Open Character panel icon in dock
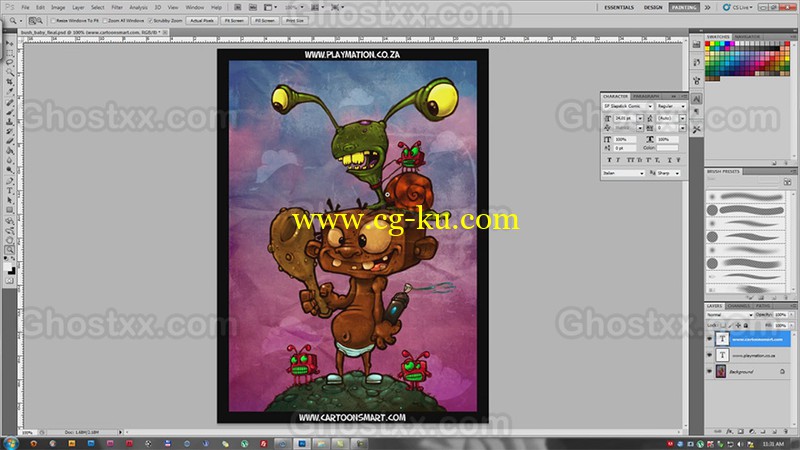Screen dimensions: 800x450 [x=696, y=99]
